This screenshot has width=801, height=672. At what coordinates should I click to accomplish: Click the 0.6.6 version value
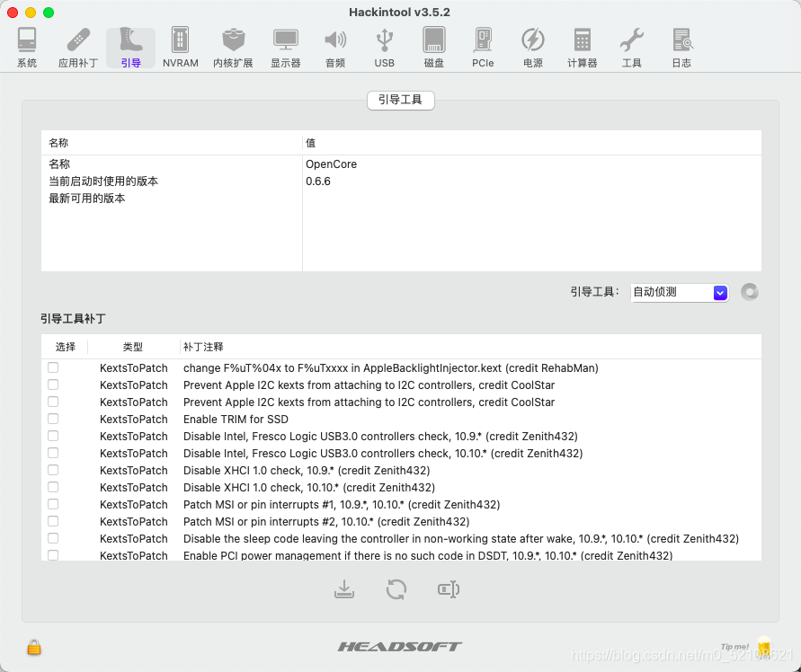point(317,181)
